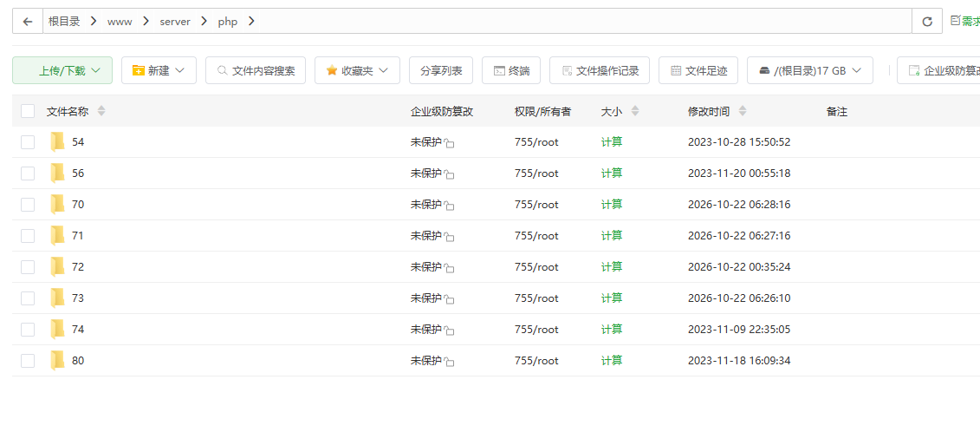The width and height of the screenshot is (980, 432).
Task: Open the green 需求 feedback link
Action: tap(966, 22)
